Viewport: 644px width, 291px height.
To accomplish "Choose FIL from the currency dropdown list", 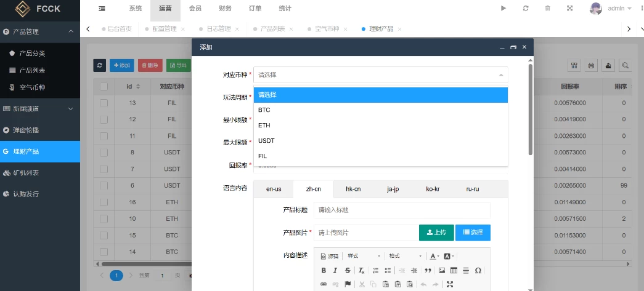I will click(381, 156).
